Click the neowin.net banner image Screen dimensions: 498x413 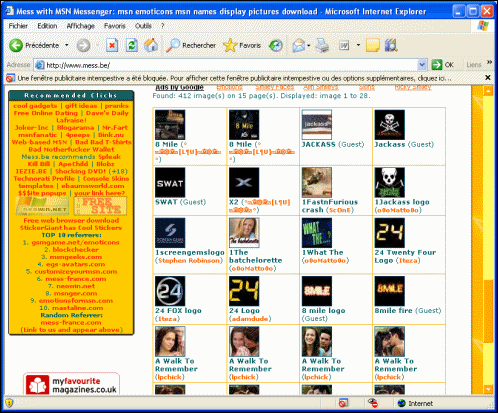[x=42, y=206]
